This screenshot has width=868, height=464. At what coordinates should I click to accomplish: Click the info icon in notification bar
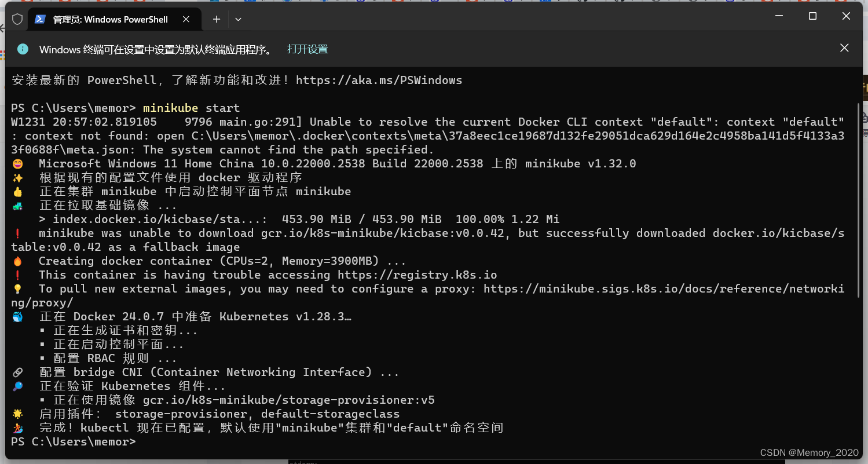(x=23, y=49)
